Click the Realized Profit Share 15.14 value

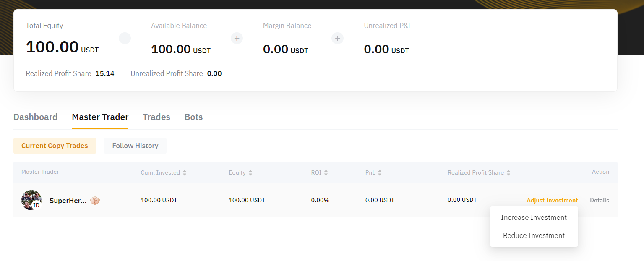105,73
